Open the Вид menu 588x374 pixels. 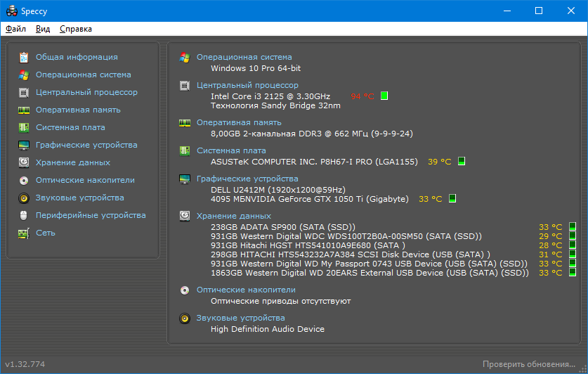[43, 29]
